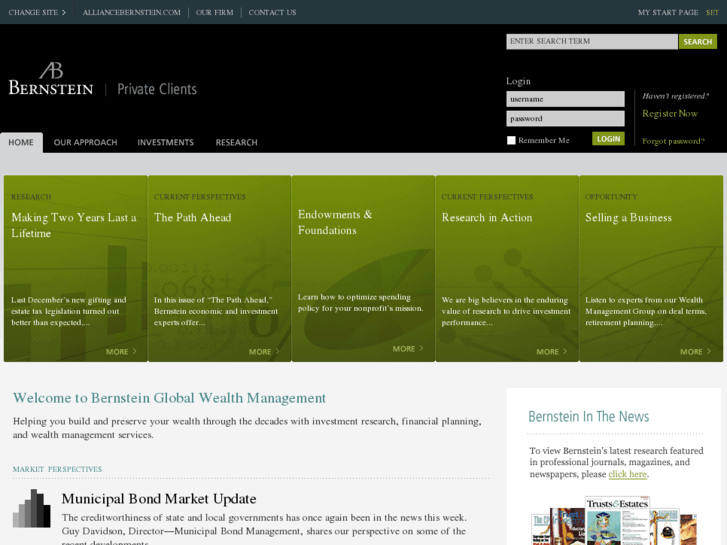Open the Register Now link
This screenshot has width=727, height=545.
[x=670, y=114]
